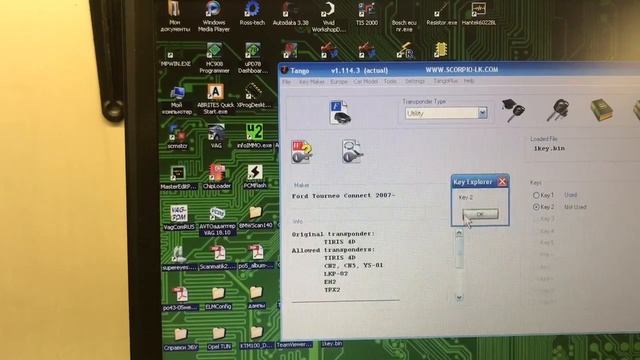Viewport: 640px width, 360px height.
Task: Open the infoIMMO.exe desktop shortcut
Action: (254, 136)
